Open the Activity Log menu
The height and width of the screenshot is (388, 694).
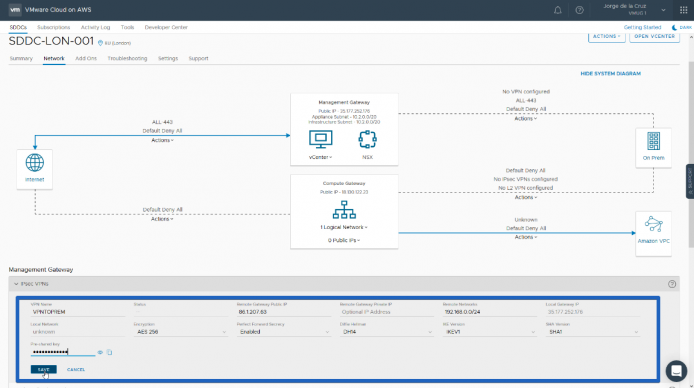[95, 27]
